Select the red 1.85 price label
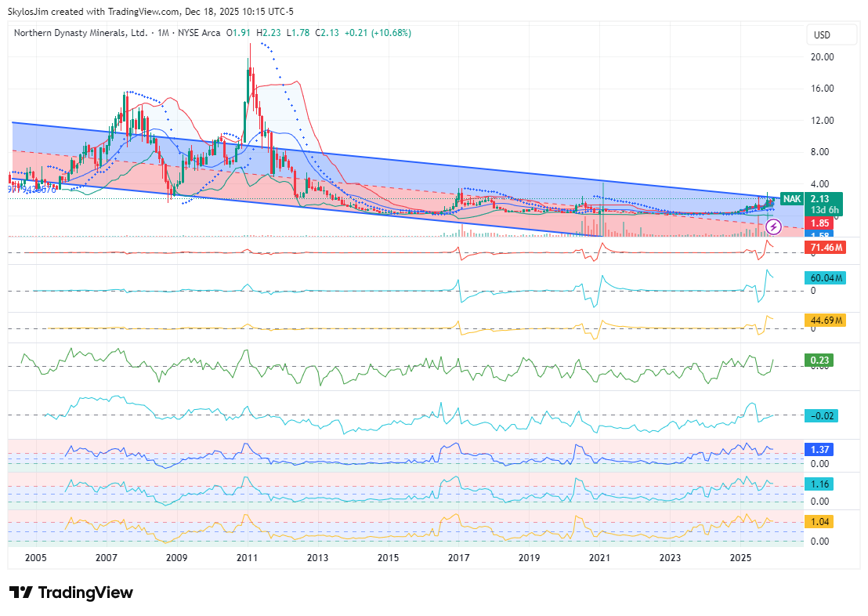The width and height of the screenshot is (868, 616). (821, 223)
